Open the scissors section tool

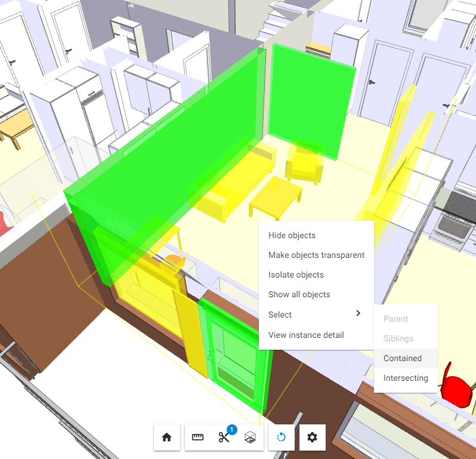[x=224, y=438]
